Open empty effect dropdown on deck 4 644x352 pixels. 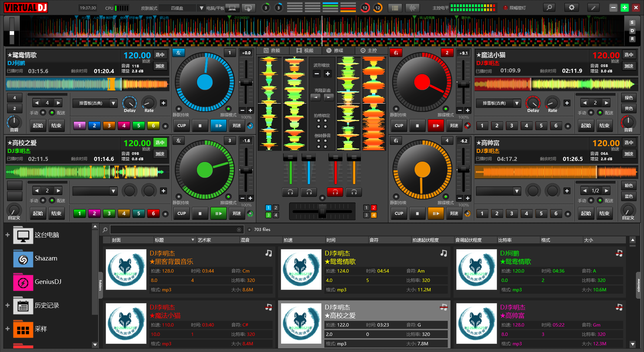(x=498, y=191)
